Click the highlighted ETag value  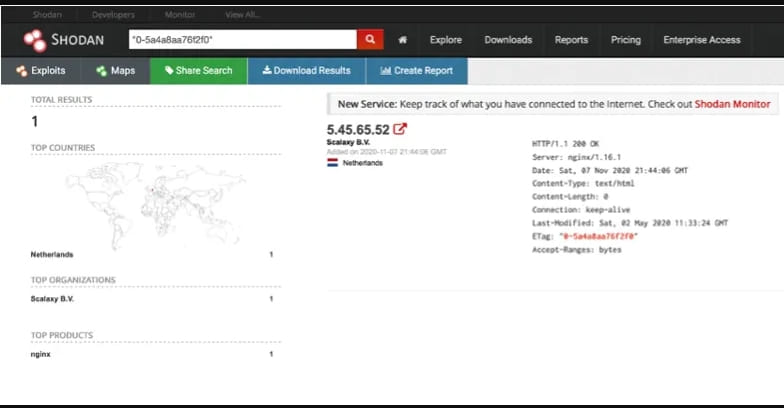pyautogui.click(x=598, y=236)
